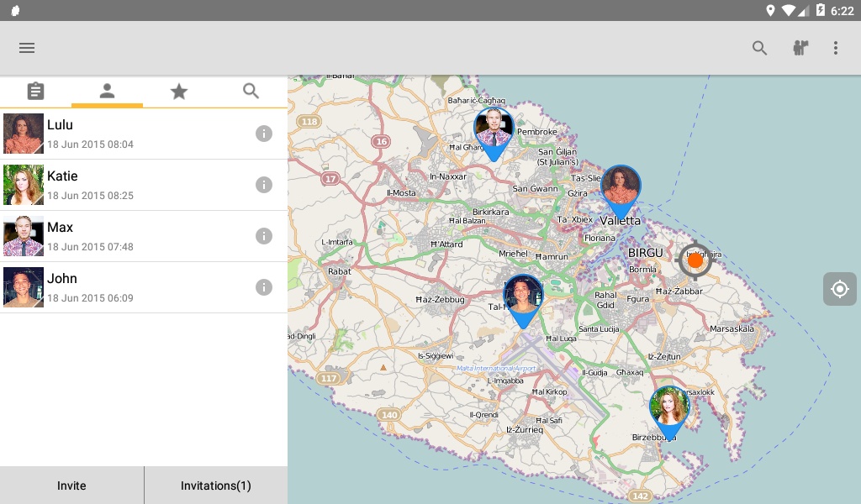Tap Max's map marker near Pembroke
Screen dimensions: 861x504
click(494, 134)
